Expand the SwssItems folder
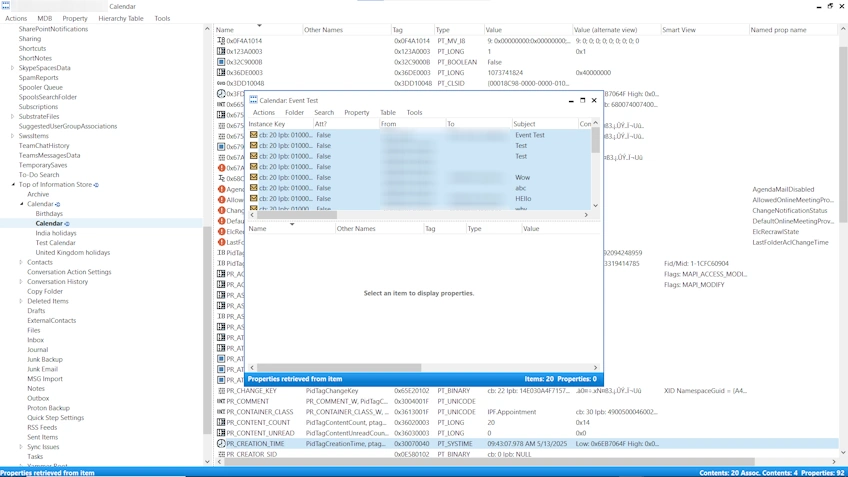This screenshot has height=477, width=848. coord(12,136)
